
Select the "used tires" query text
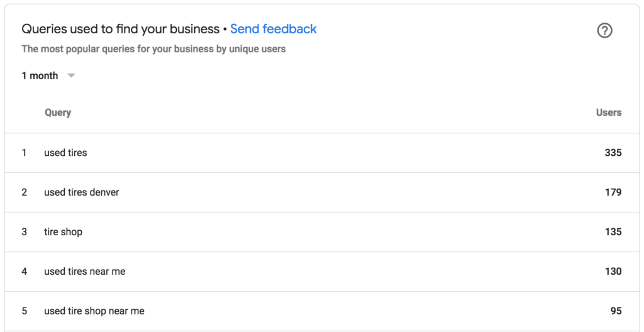(x=65, y=153)
